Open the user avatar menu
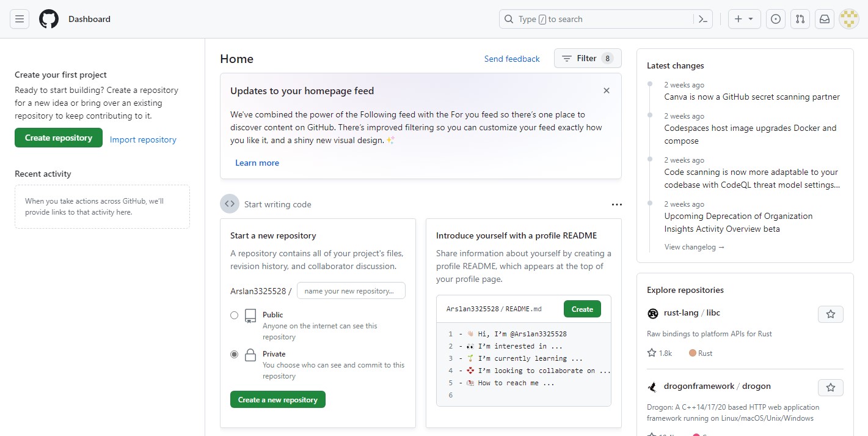 [x=849, y=19]
